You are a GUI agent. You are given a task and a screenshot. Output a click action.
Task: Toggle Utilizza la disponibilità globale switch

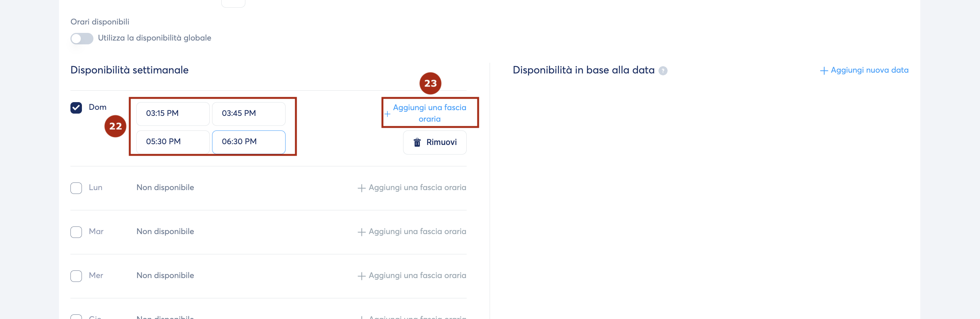click(x=82, y=39)
